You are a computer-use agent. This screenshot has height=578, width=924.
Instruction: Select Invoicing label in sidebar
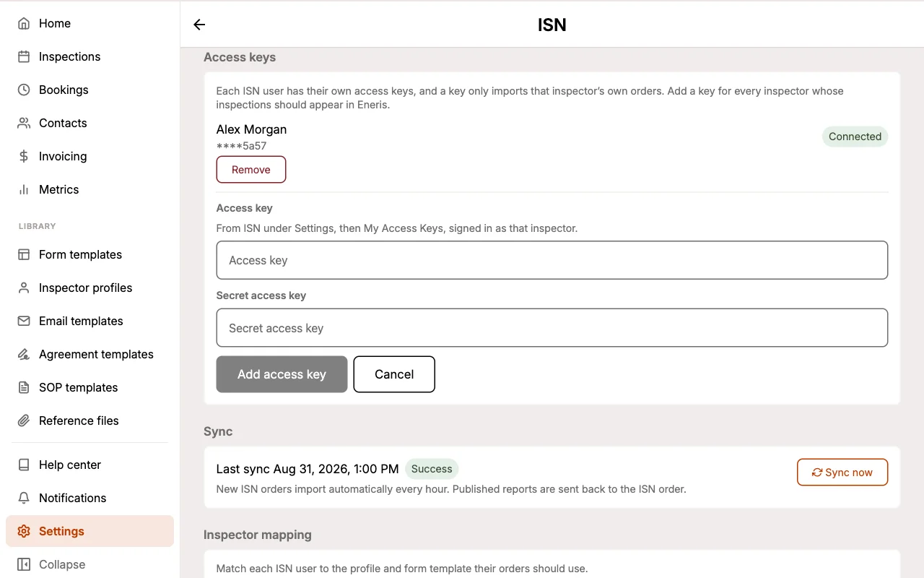tap(63, 156)
